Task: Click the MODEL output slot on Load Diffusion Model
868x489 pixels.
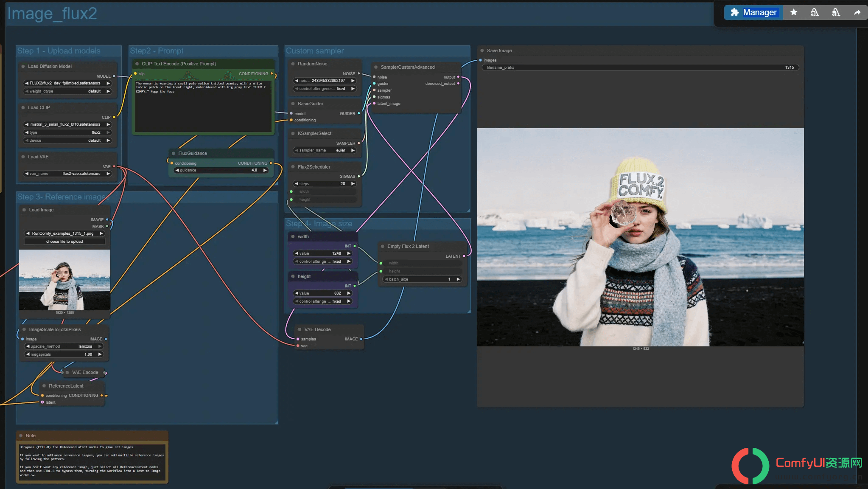Action: (114, 76)
